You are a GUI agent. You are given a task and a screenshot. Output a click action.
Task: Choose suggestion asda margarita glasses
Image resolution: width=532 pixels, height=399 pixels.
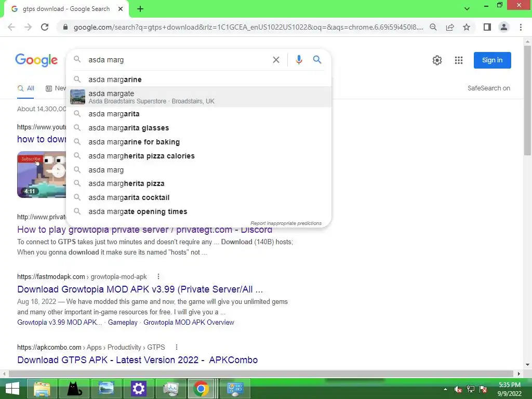[199, 128]
